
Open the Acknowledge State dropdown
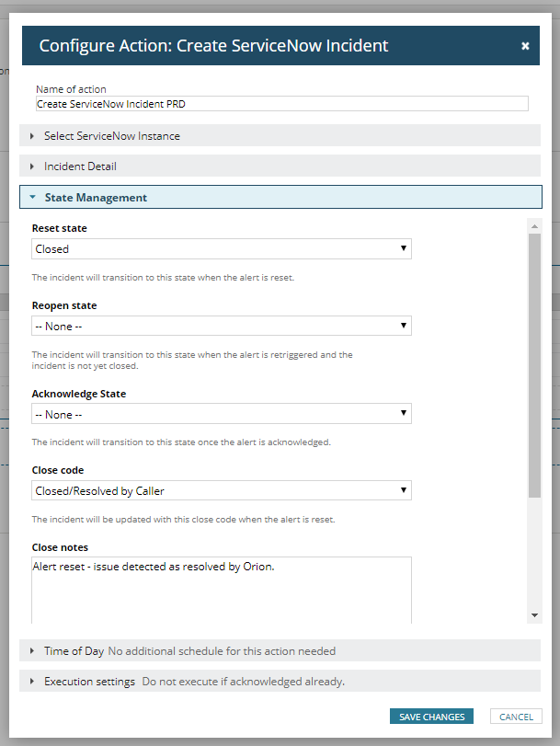pyautogui.click(x=222, y=414)
